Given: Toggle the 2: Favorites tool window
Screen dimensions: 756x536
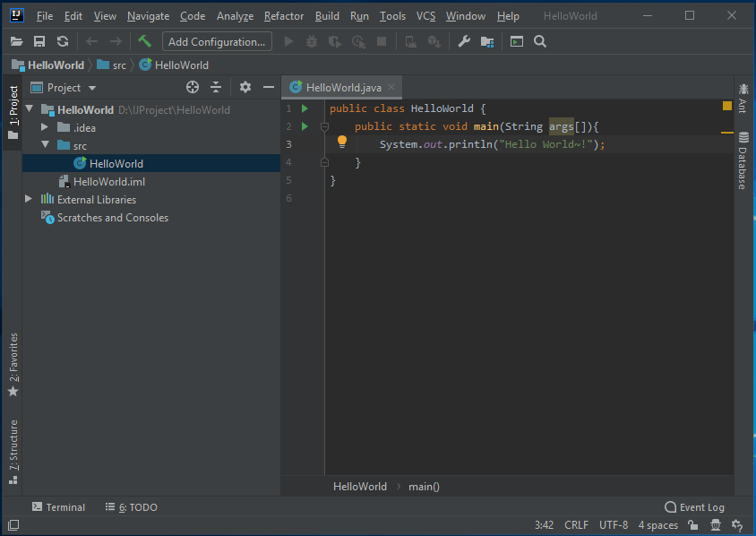Looking at the screenshot, I should (x=13, y=365).
